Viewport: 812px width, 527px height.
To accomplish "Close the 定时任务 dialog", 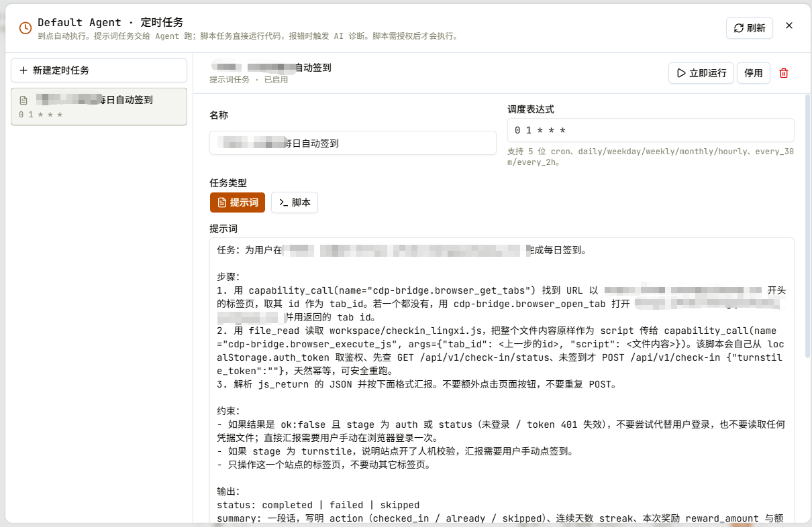I will coord(789,25).
